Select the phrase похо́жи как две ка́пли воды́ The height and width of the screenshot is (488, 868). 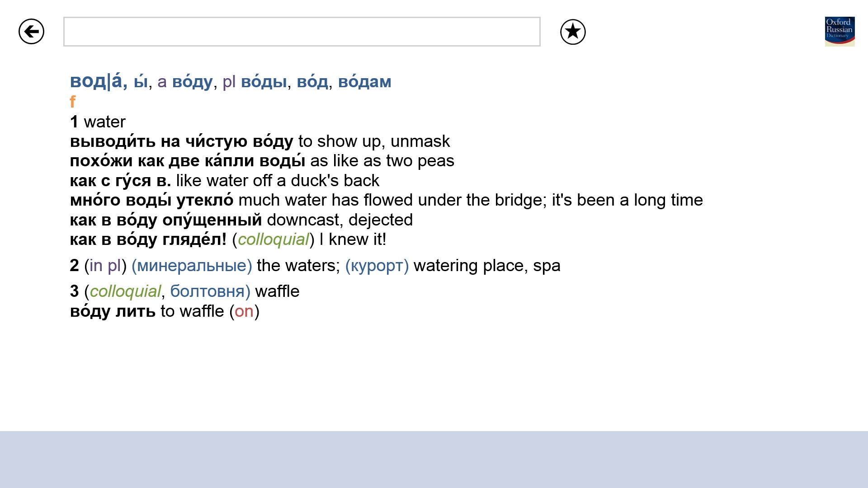(187, 161)
